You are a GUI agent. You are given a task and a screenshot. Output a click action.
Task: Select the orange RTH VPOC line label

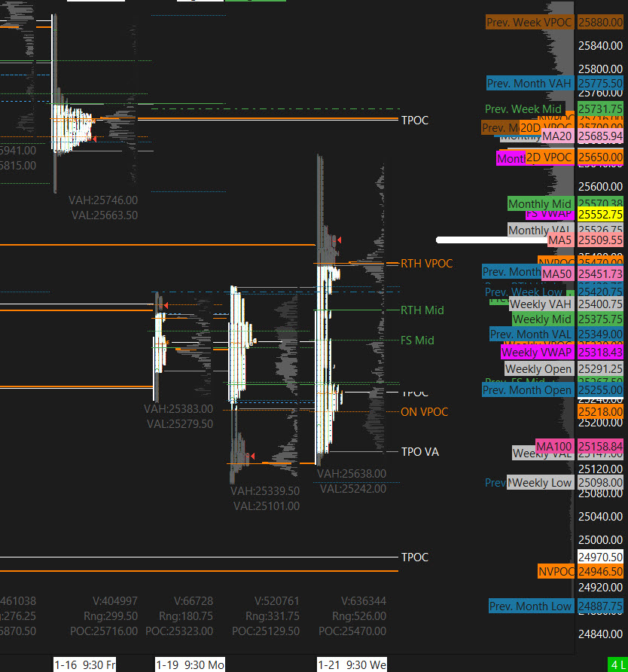pyautogui.click(x=427, y=264)
